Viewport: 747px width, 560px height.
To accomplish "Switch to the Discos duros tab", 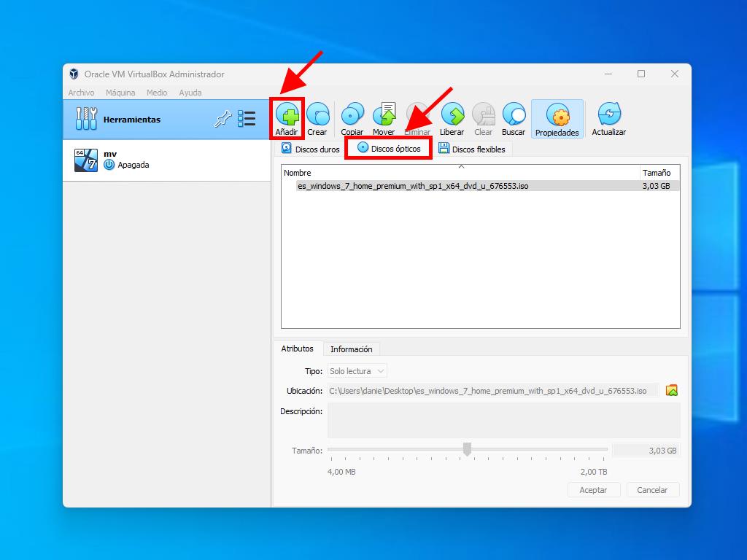I will (x=311, y=149).
